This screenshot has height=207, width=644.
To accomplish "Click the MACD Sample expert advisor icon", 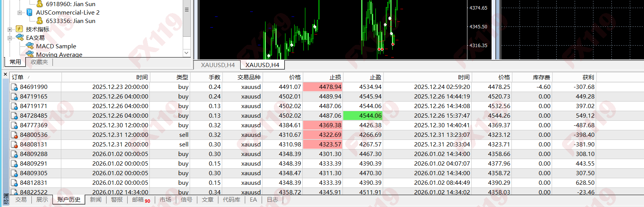I will click(29, 46).
